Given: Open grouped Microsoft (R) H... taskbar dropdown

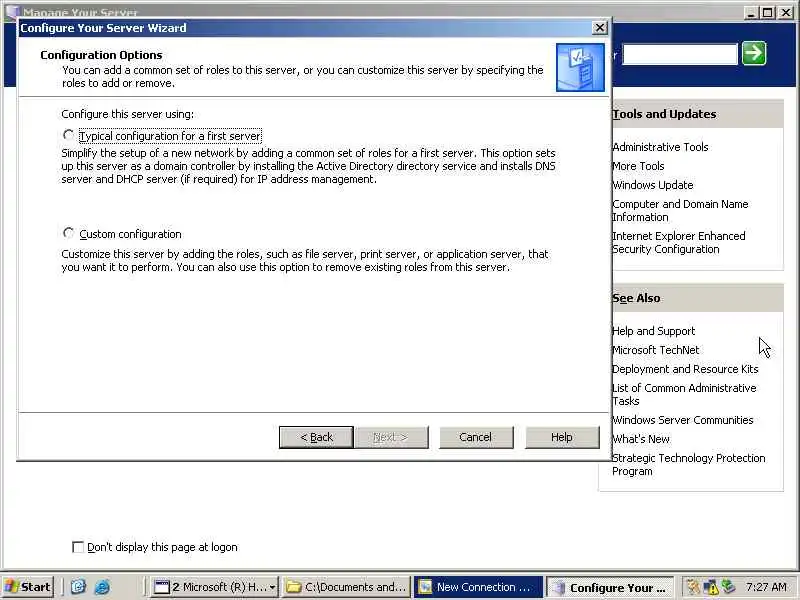Looking at the screenshot, I should coord(215,587).
